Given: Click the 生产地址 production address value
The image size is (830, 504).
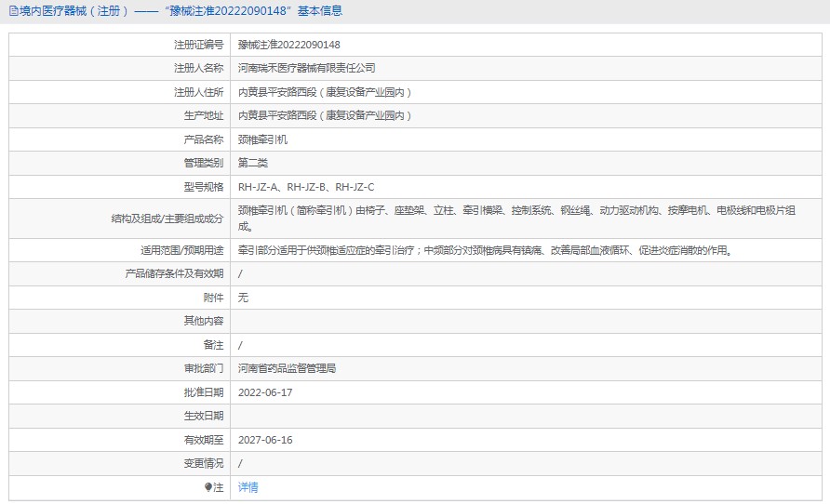Looking at the screenshot, I should click(x=325, y=115).
